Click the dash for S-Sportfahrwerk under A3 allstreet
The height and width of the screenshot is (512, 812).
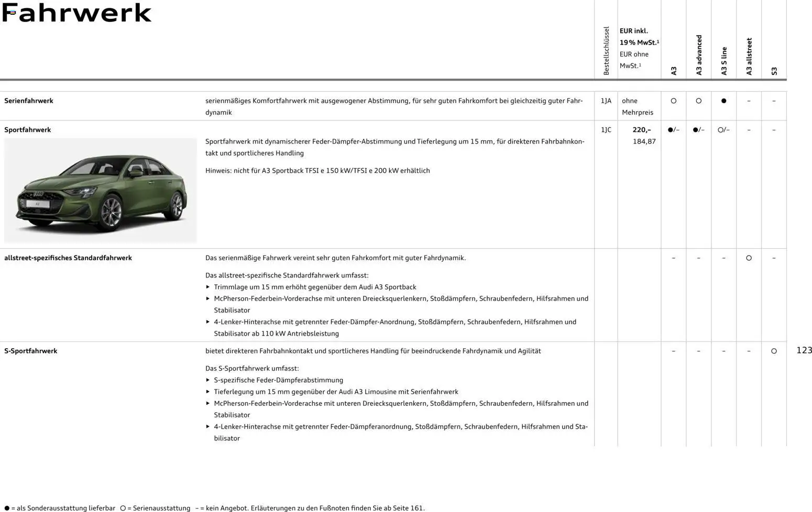click(x=749, y=351)
